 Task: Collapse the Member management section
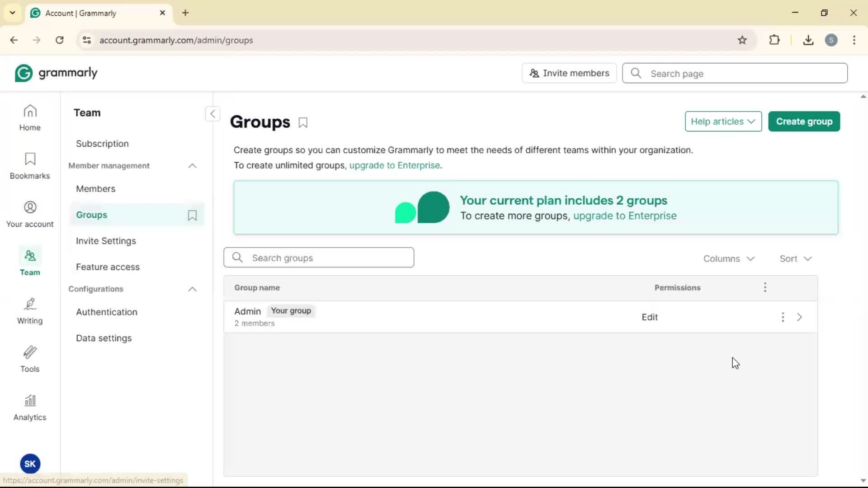tap(192, 166)
